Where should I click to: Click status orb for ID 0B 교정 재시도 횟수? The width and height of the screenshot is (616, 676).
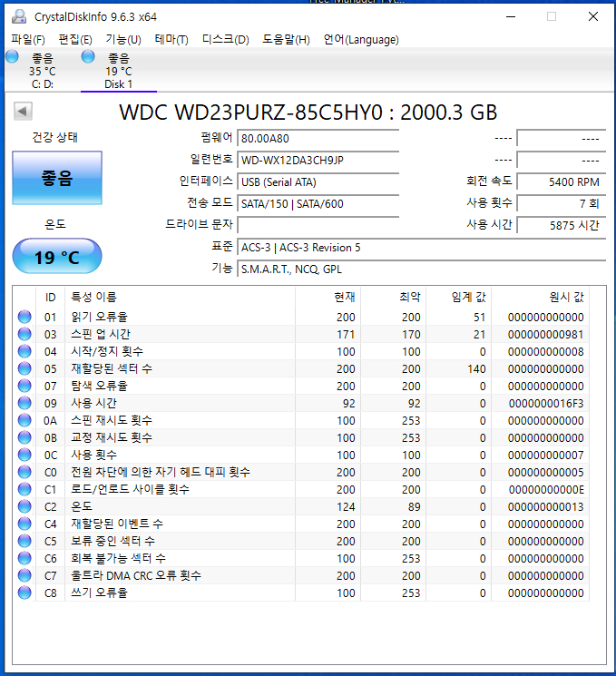[24, 437]
